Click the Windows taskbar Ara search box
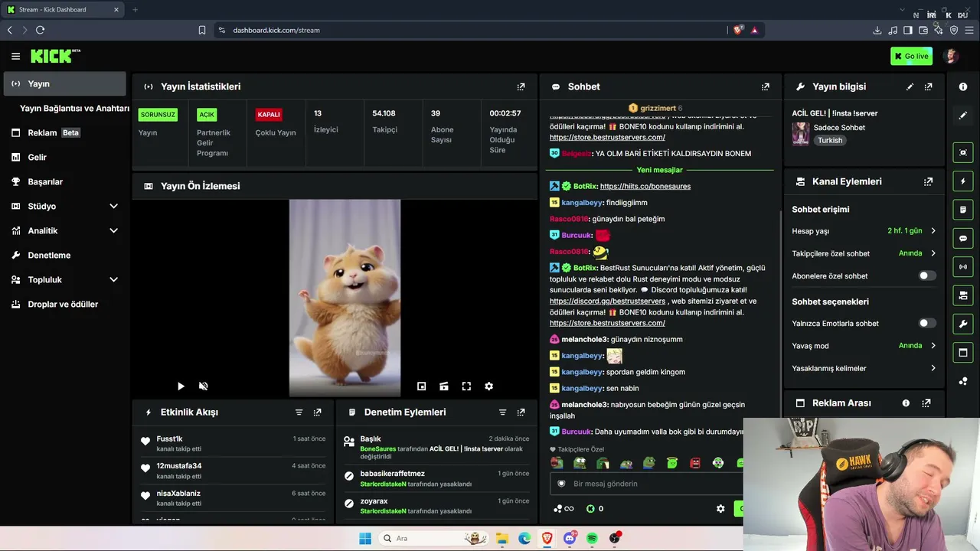The height and width of the screenshot is (551, 980). (x=433, y=538)
